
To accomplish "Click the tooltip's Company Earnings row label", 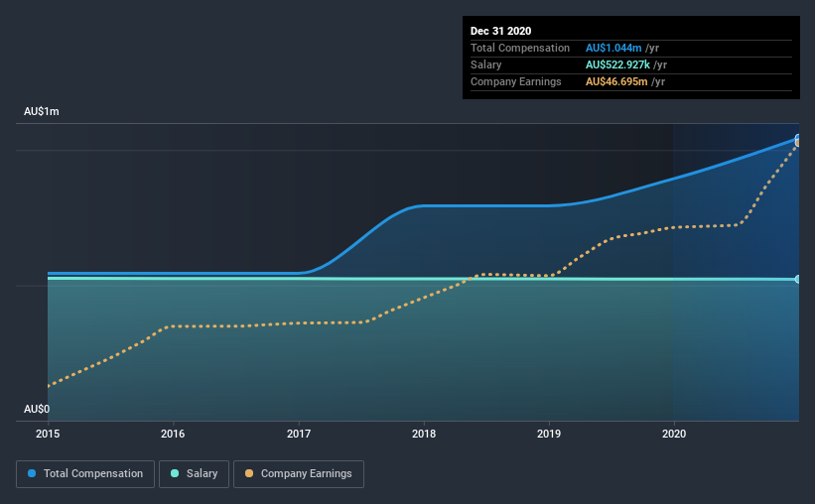I will tap(515, 81).
